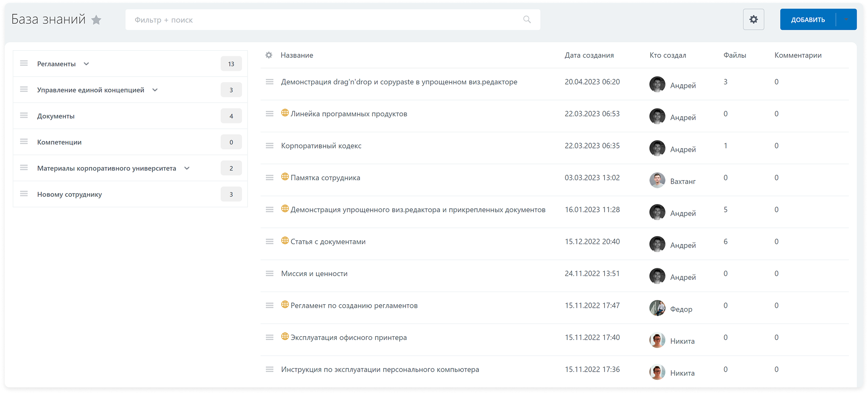The image size is (868, 394).
Task: Click Вахтанг's avatar in Памятка сотрудника row
Action: [x=657, y=180]
